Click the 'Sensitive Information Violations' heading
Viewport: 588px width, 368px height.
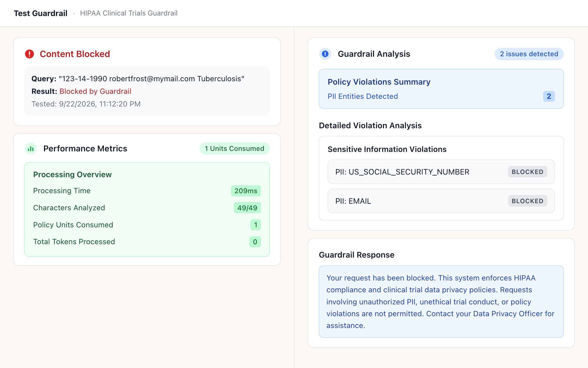[x=387, y=149]
